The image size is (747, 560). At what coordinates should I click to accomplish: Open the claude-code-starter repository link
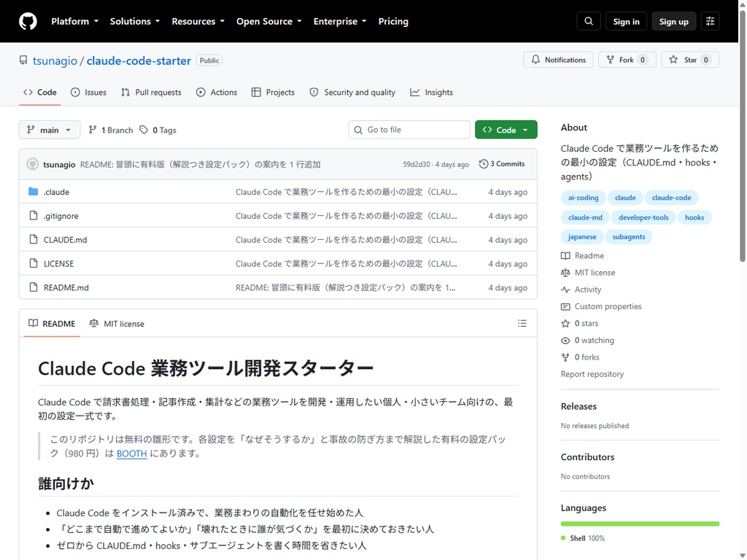pos(139,61)
